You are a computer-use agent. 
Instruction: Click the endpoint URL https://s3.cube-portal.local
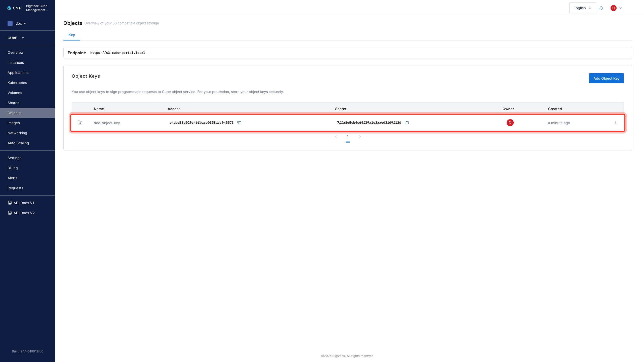click(x=118, y=53)
